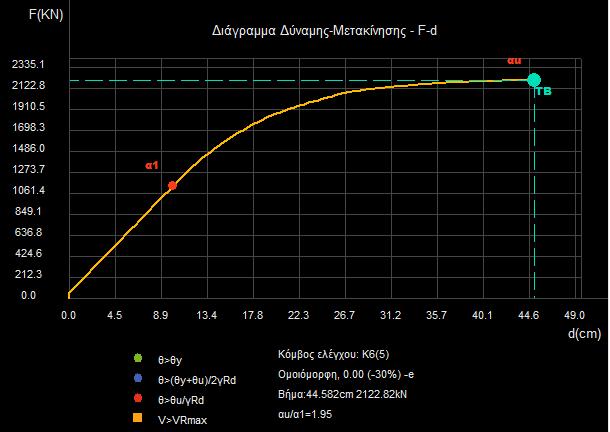Click the y-axis value 2122.8
Viewport: 610px width, 432px height.
(28, 85)
